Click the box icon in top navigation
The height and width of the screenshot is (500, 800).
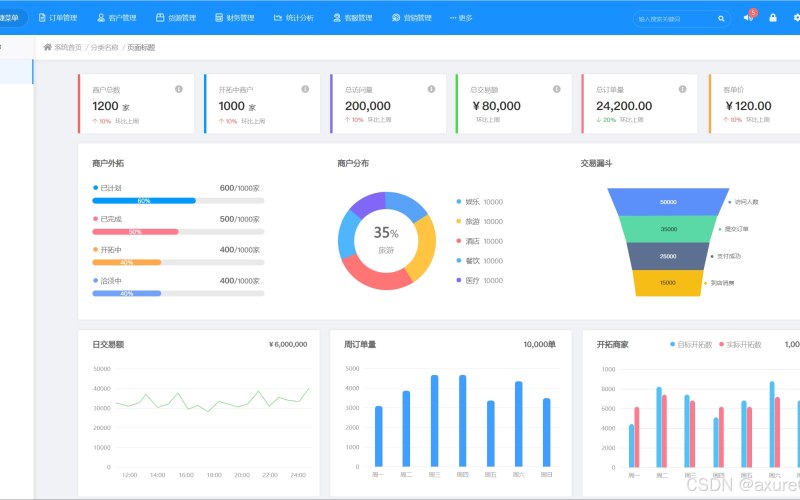tap(160, 17)
